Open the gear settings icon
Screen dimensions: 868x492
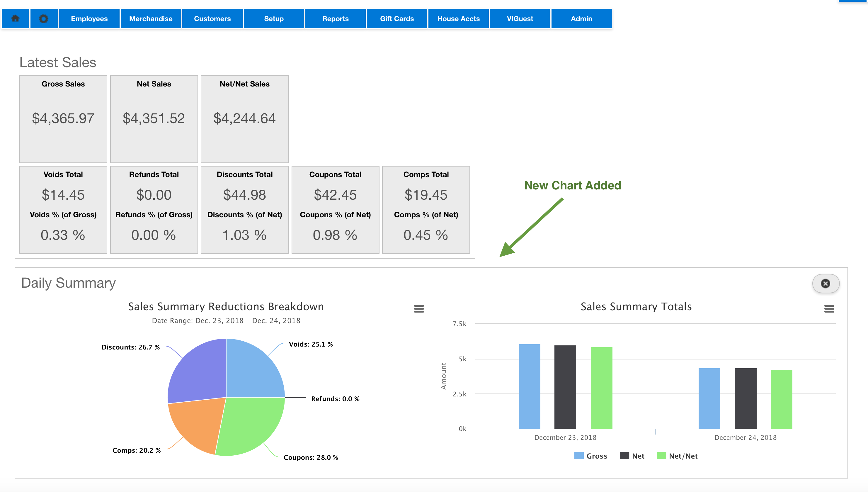[44, 18]
